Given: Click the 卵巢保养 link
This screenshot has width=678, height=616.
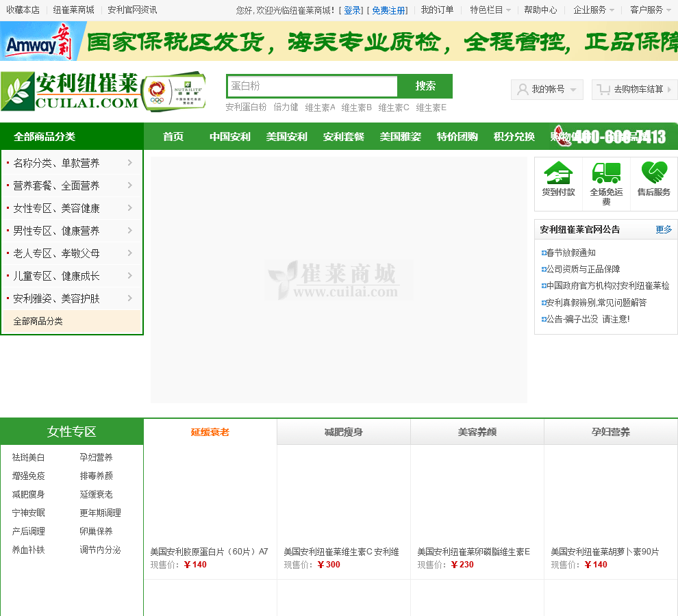Looking at the screenshot, I should 96,531.
